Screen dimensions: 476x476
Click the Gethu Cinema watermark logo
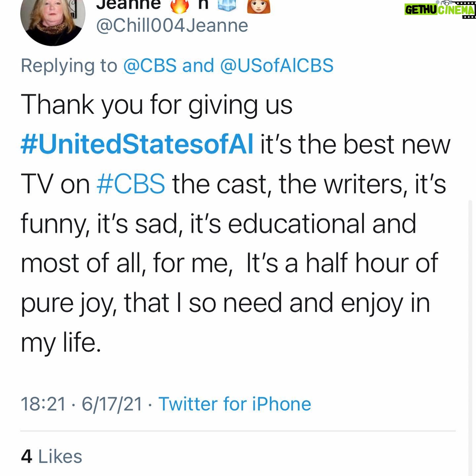[x=440, y=9]
